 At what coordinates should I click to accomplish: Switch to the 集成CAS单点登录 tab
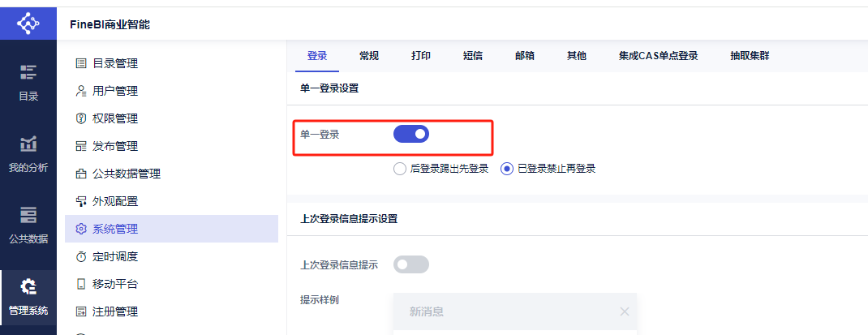(x=658, y=55)
